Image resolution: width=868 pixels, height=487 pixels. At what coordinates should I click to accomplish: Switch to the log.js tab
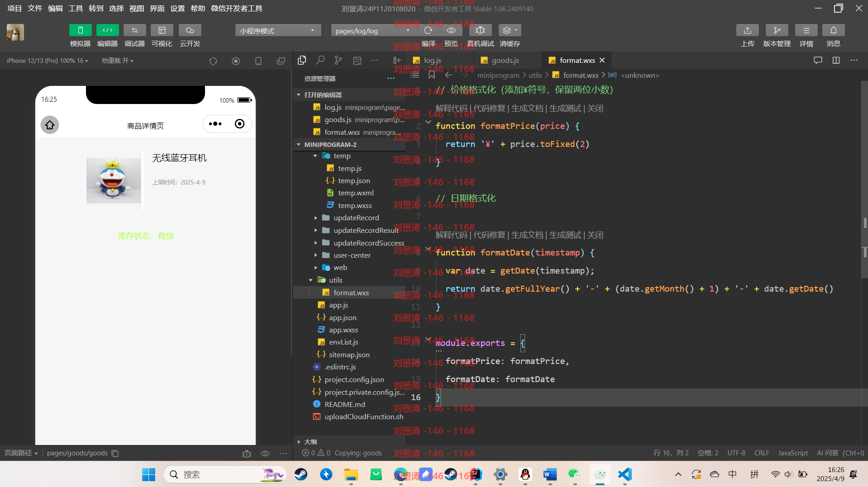[432, 60]
